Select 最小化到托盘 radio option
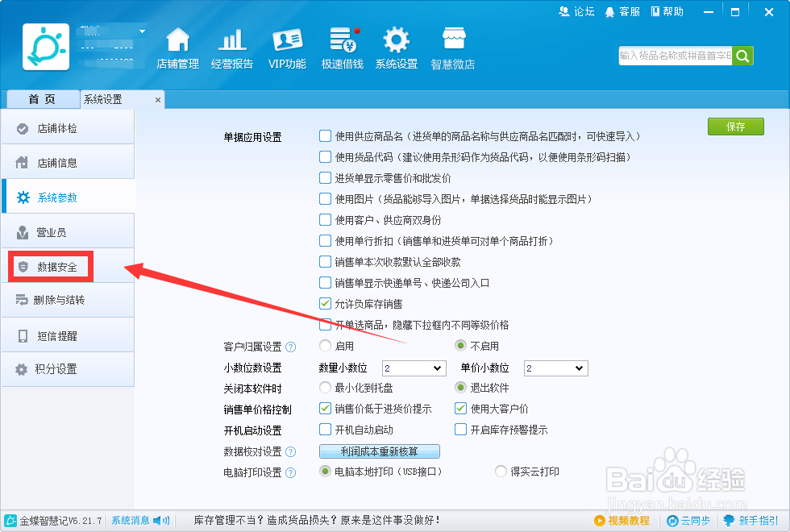Viewport: 790px width, 532px height. pos(326,388)
